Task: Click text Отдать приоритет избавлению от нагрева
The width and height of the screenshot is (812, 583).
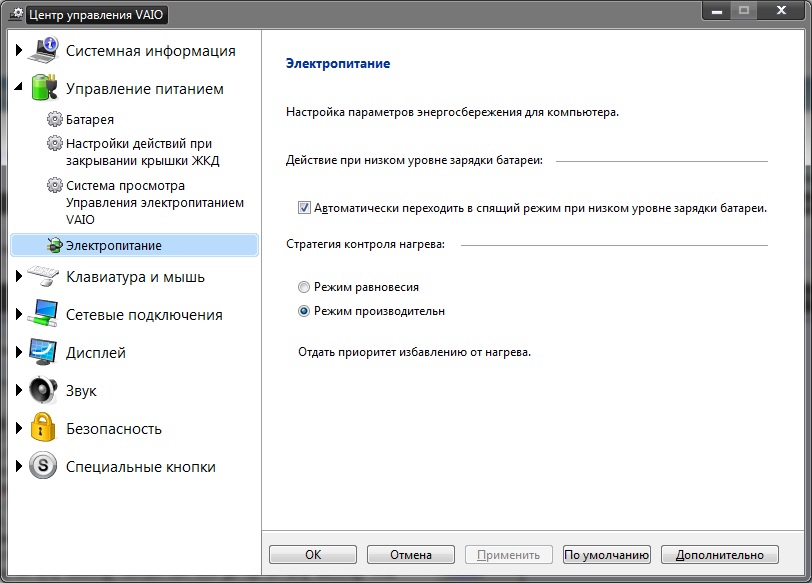Action: tap(414, 352)
